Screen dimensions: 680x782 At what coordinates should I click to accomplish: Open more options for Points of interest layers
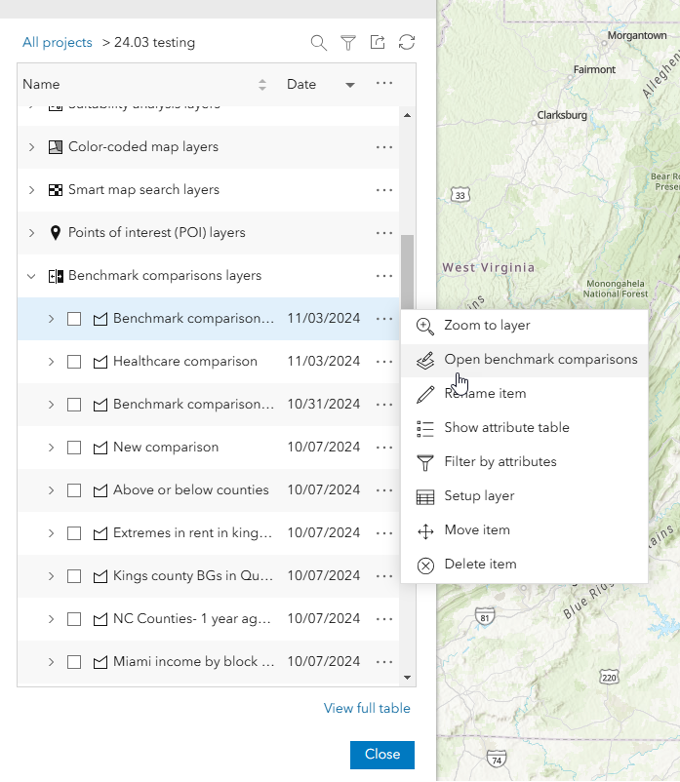384,233
